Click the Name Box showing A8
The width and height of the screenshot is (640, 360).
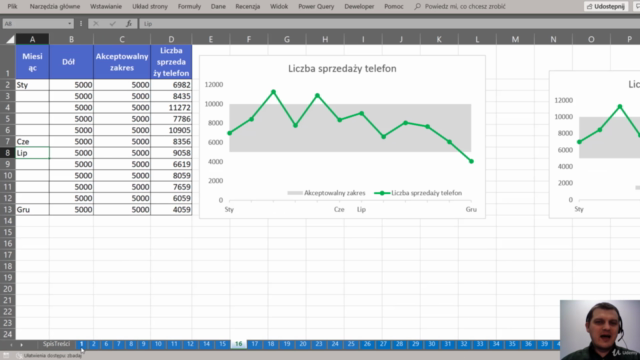[35, 24]
